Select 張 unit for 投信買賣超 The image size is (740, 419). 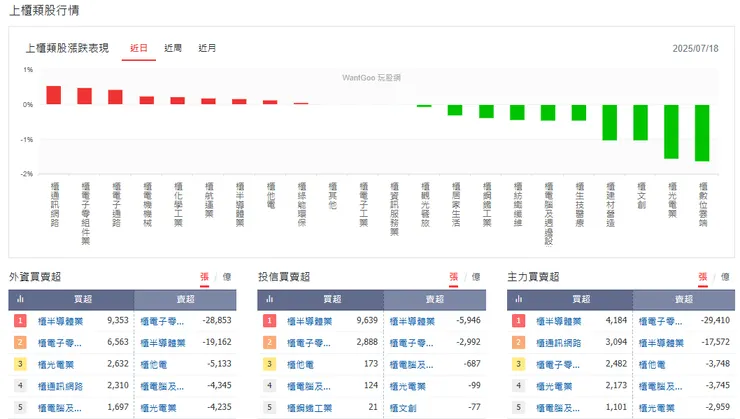tap(454, 277)
